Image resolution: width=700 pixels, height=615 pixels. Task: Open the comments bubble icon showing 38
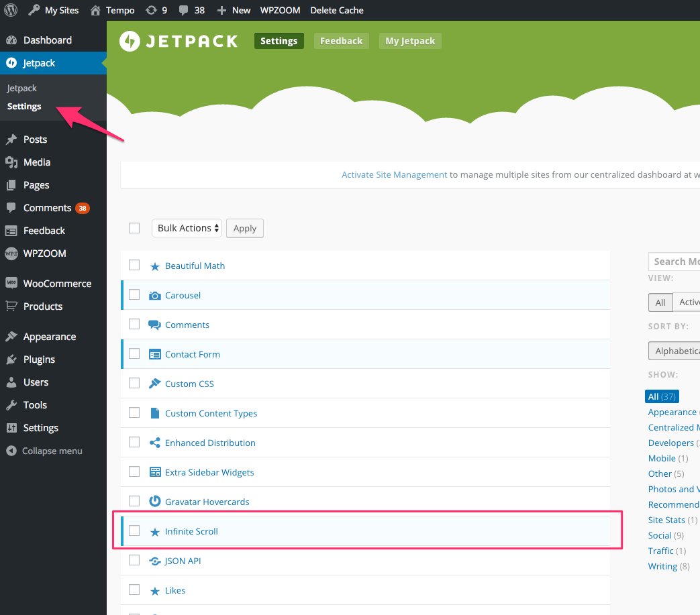[x=183, y=10]
